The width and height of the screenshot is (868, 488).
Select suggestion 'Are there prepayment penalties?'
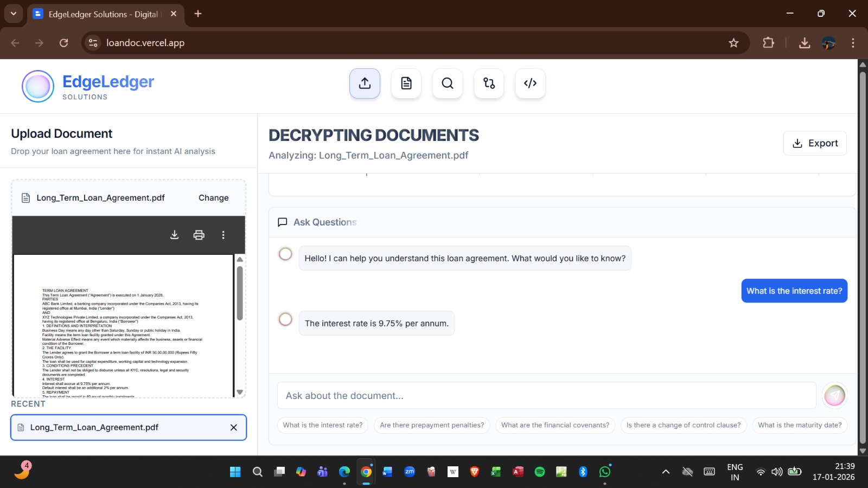pos(432,425)
